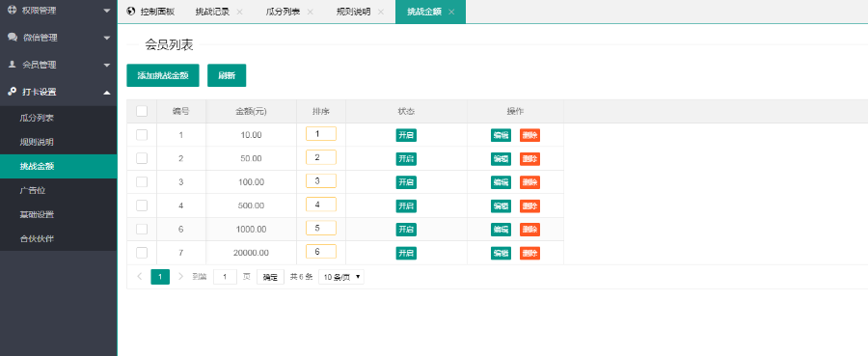Image resolution: width=868 pixels, height=356 pixels.
Task: Expand the 权限管理 menu arrow
Action: point(107,11)
